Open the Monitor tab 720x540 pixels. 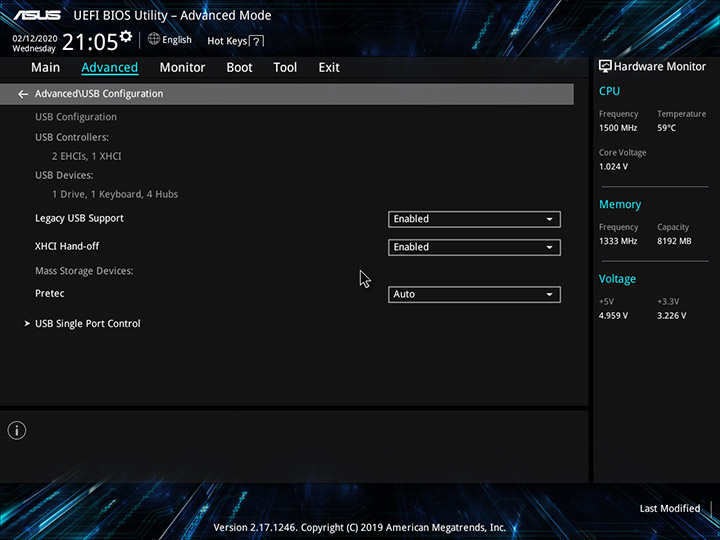tap(182, 68)
